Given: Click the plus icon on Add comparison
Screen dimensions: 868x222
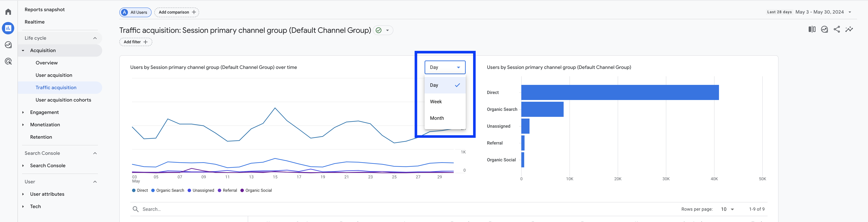Looking at the screenshot, I should coord(194,12).
